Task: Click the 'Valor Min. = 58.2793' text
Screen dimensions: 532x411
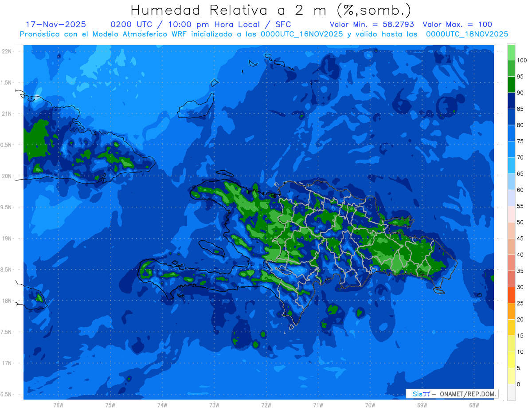Action: coord(373,24)
